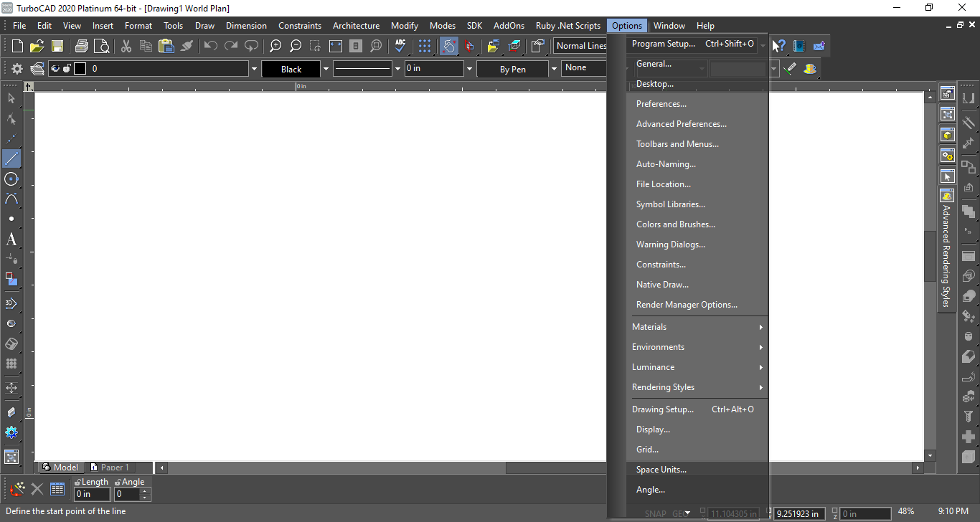Zoom in with the magnifier plus icon
The width and height of the screenshot is (980, 522).
[x=275, y=46]
